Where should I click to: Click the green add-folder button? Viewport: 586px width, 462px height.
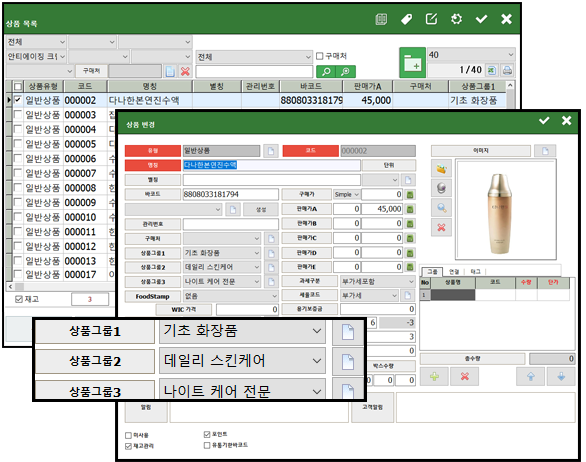412,62
